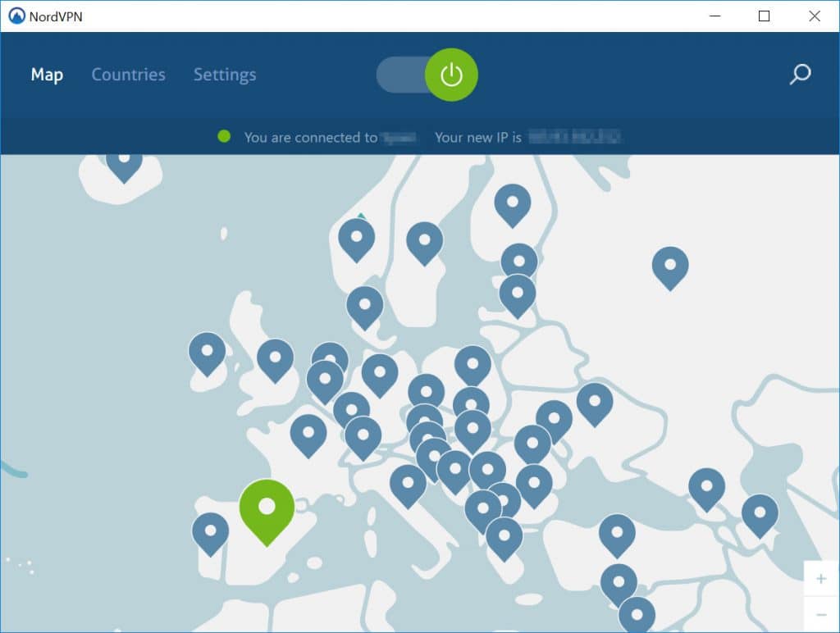Click the Sweden server pin
Viewport: 840px width, 633px height.
pos(424,239)
